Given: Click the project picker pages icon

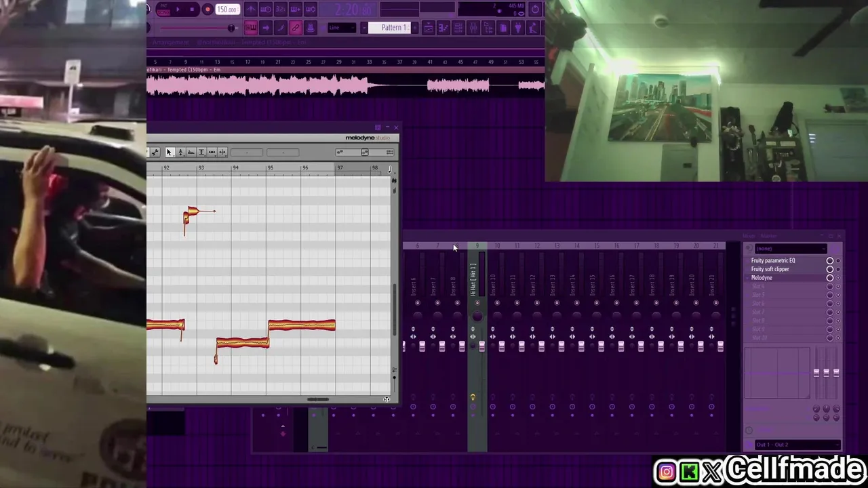Looking at the screenshot, I should tap(503, 28).
